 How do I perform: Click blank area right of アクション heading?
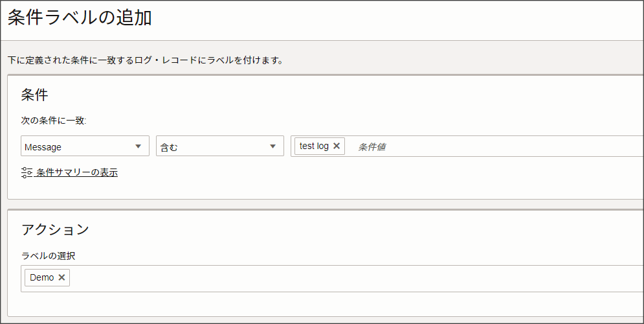tap(324, 229)
